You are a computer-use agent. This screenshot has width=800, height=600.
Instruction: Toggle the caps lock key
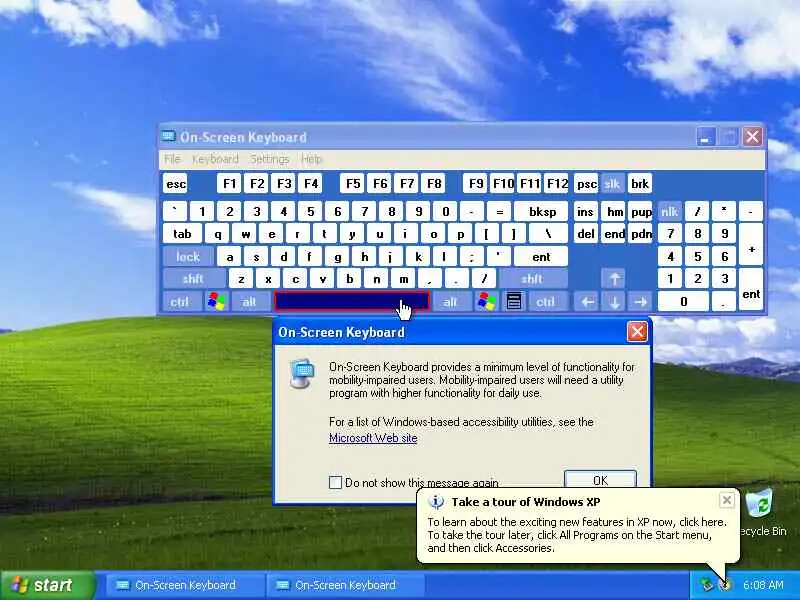coord(188,257)
